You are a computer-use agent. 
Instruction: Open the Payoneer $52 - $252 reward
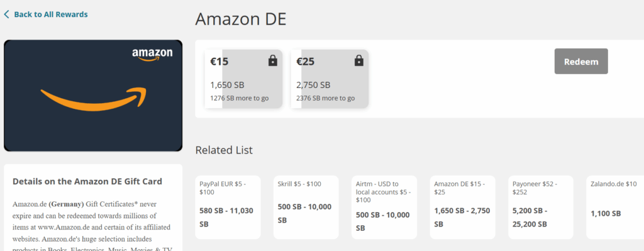[541, 207]
